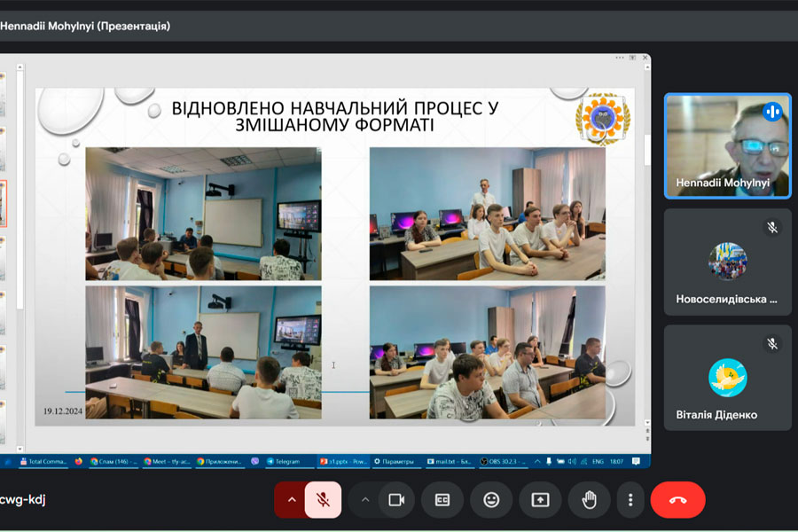Expand hidden system tray icons arrow
This screenshot has height=532, width=798.
pyautogui.click(x=537, y=461)
